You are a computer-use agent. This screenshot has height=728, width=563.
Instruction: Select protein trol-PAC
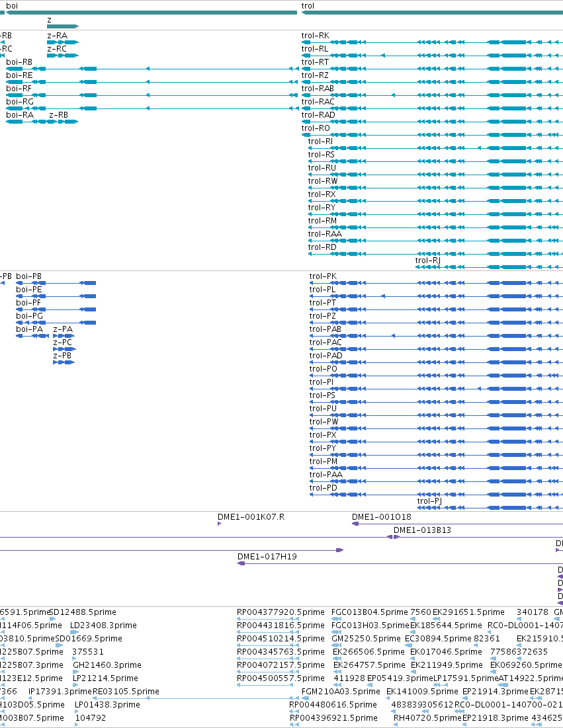pos(436,349)
